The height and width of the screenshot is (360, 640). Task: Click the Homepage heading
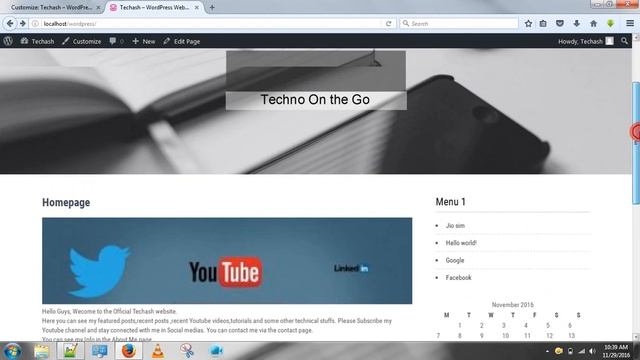pyautogui.click(x=66, y=202)
